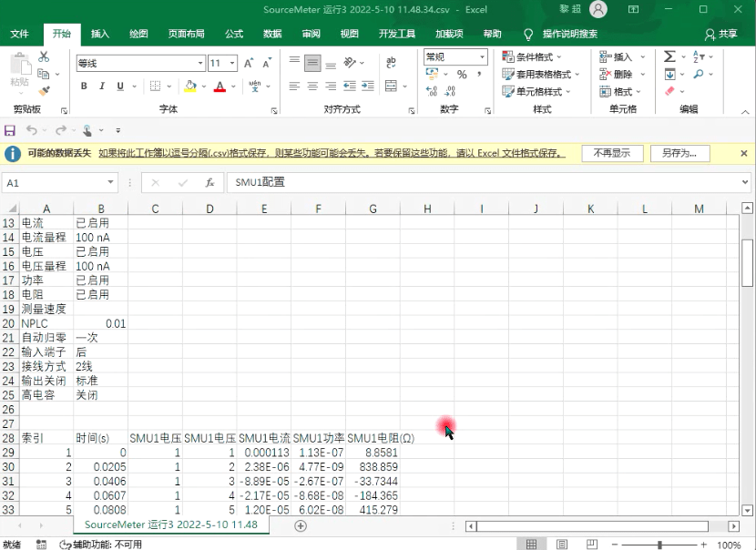Click the Orientation angled text icon
The image size is (756, 550).
coord(350,62)
